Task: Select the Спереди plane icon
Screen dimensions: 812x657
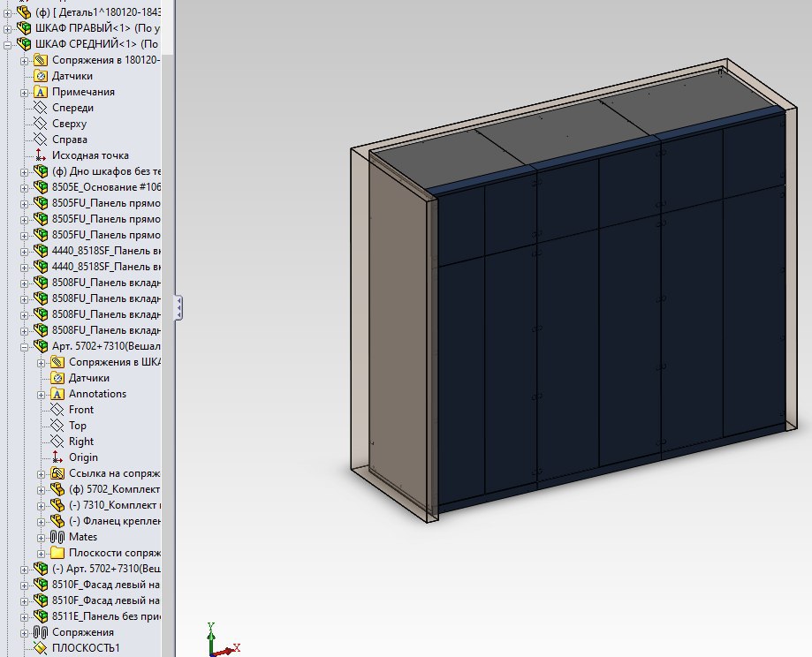Action: click(41, 108)
